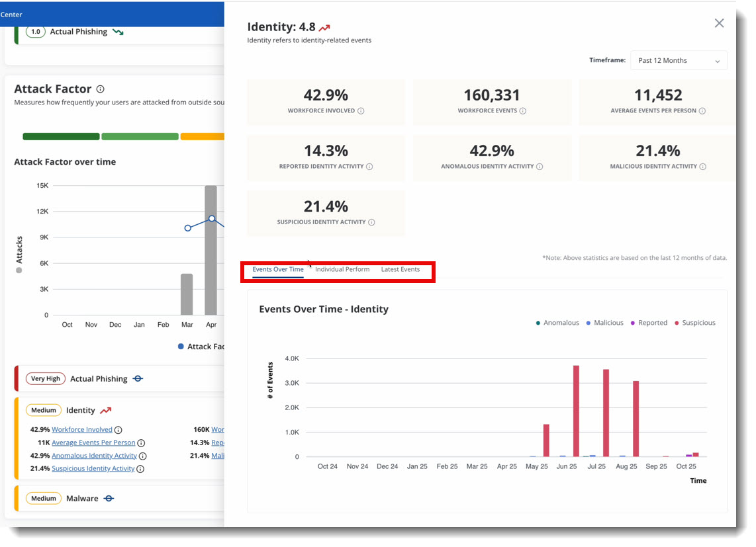Click info icon next to Reported Identity Activity
Viewport: 756px width, 547px height.
369,167
